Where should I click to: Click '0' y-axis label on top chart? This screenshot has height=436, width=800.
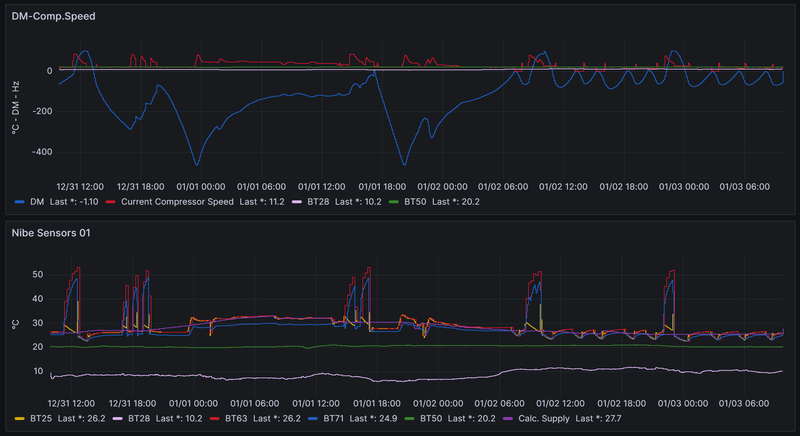click(x=49, y=71)
